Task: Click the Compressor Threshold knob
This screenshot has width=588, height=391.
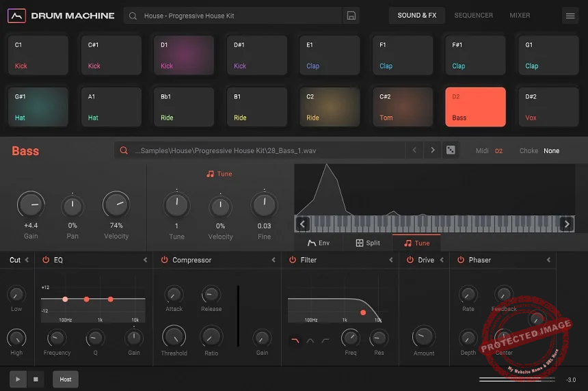Action: [x=174, y=336]
